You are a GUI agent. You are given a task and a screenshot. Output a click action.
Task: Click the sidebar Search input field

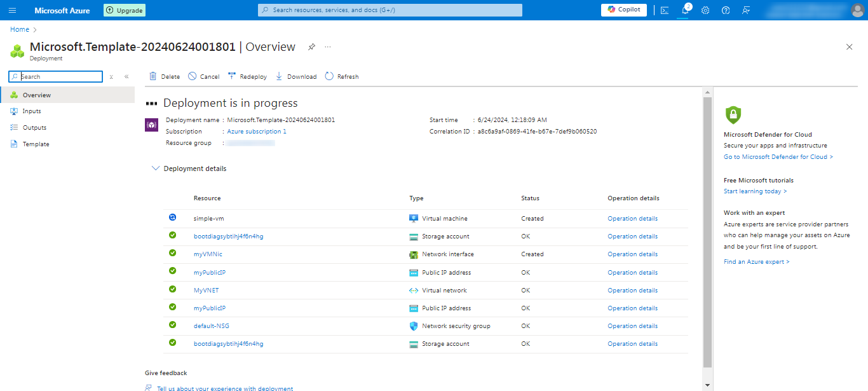click(x=60, y=76)
